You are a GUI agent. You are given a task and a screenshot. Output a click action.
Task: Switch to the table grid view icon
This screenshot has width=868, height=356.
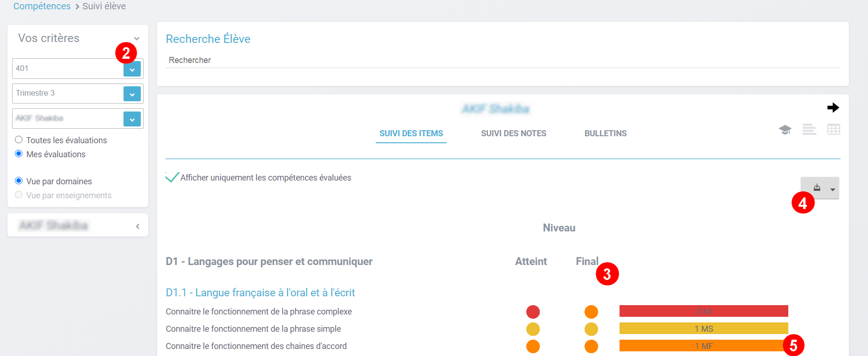[834, 130]
